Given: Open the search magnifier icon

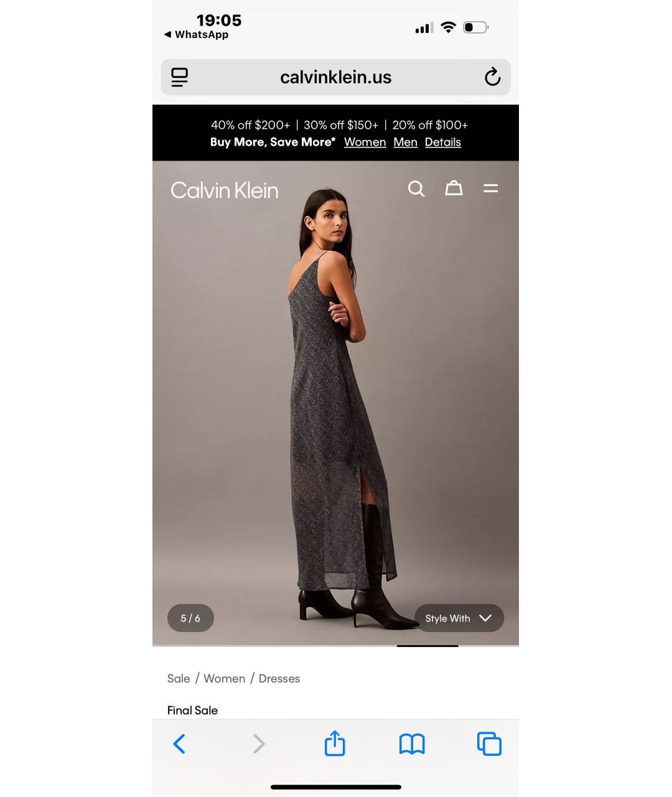Looking at the screenshot, I should click(x=416, y=189).
